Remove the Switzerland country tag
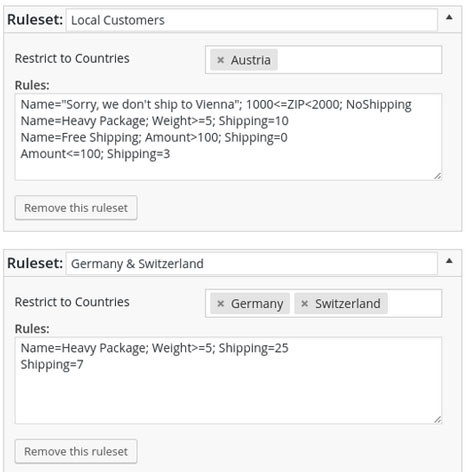The image size is (470, 472). 304,304
